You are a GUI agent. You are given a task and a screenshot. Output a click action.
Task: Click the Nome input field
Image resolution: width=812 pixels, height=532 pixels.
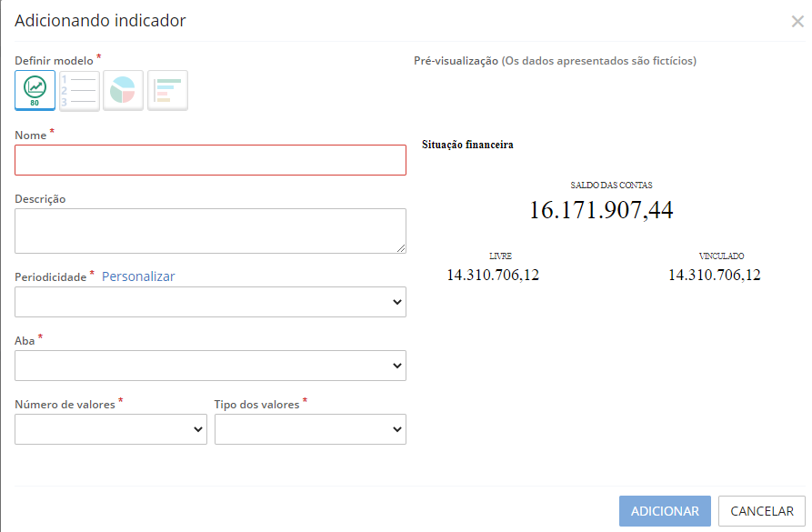click(210, 159)
